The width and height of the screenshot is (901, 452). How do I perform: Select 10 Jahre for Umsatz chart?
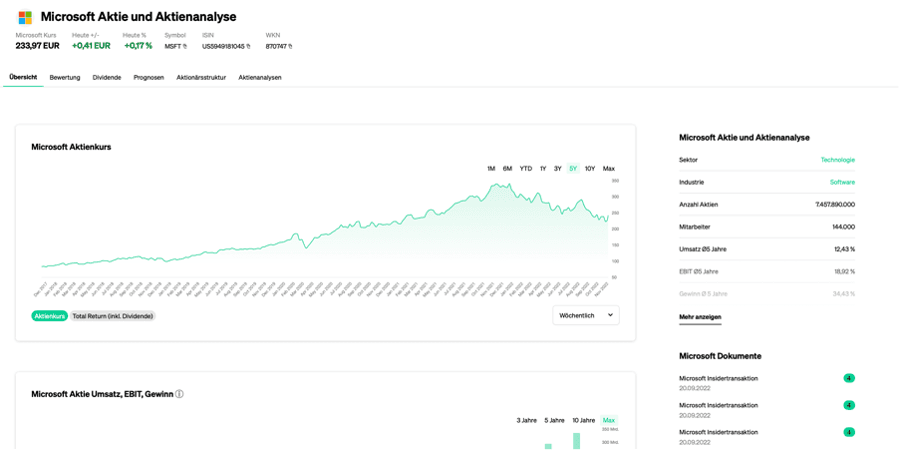pyautogui.click(x=584, y=420)
